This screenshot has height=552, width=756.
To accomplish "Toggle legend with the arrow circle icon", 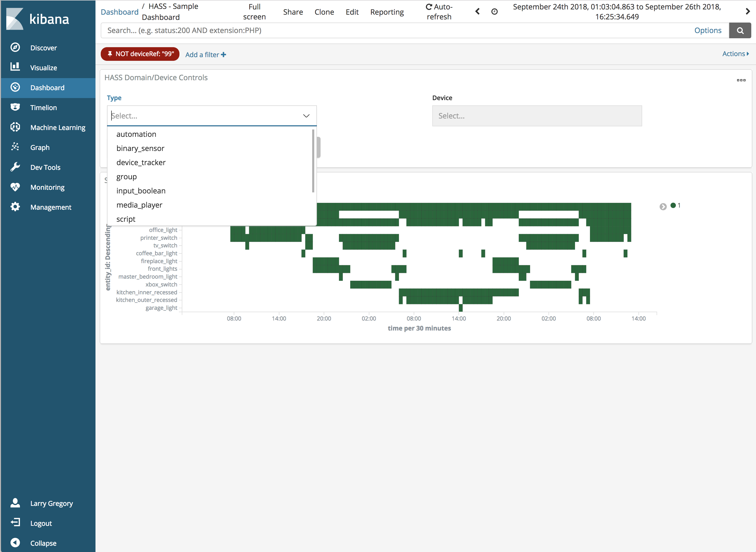I will (x=663, y=207).
